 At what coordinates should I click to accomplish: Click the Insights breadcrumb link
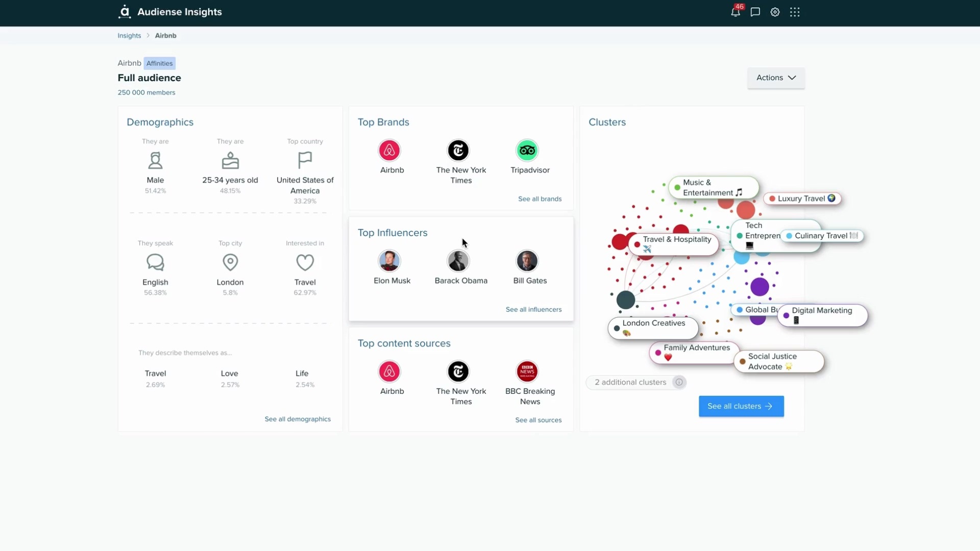click(x=129, y=36)
